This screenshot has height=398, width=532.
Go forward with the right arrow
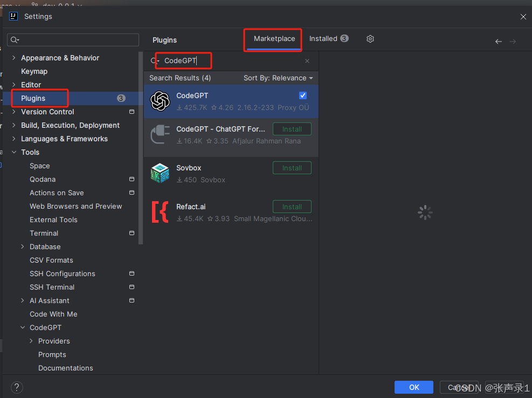(513, 42)
